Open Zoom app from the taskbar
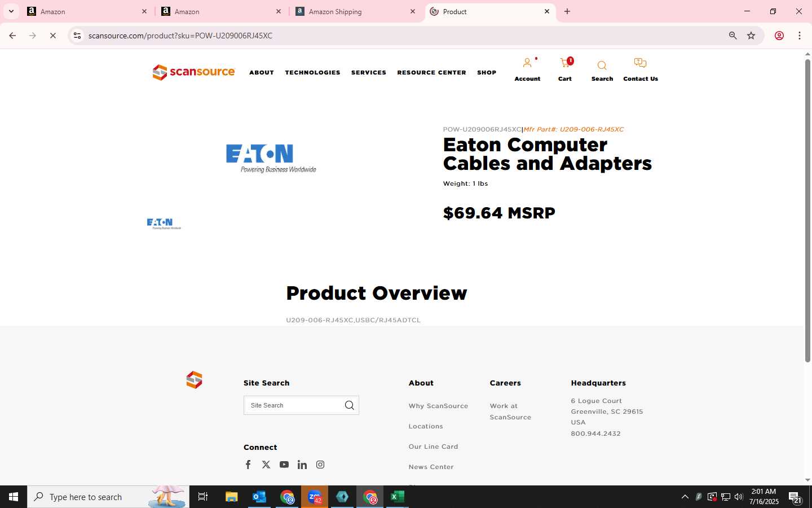Viewport: 812px width, 508px height. click(315, 497)
